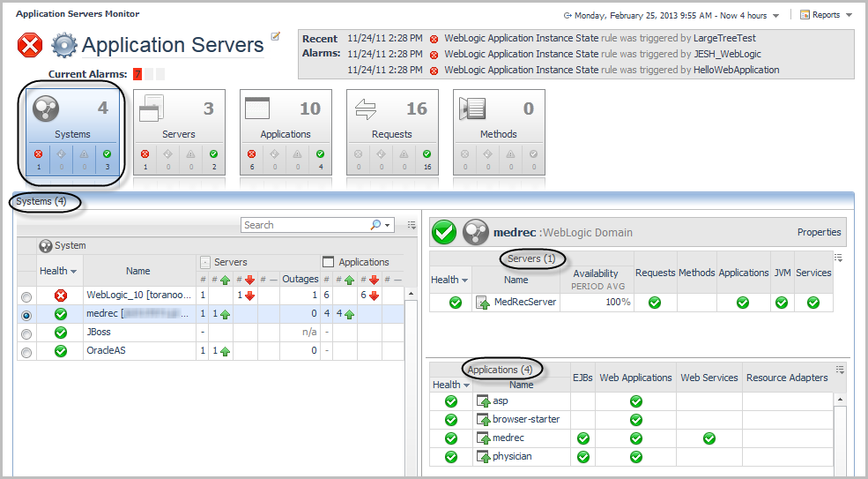Click the applications table scrollbar up arrow
Image resolution: width=868 pixels, height=479 pixels.
click(840, 399)
